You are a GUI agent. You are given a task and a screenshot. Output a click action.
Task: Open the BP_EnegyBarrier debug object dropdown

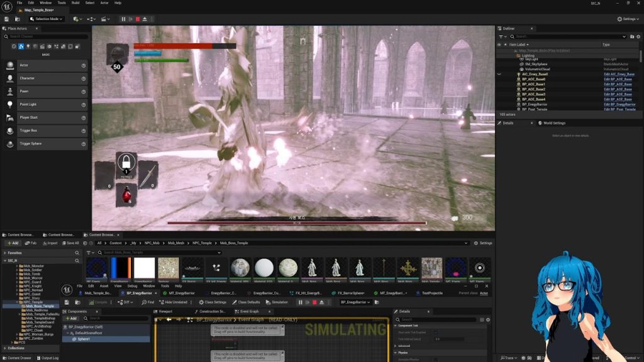coord(356,302)
